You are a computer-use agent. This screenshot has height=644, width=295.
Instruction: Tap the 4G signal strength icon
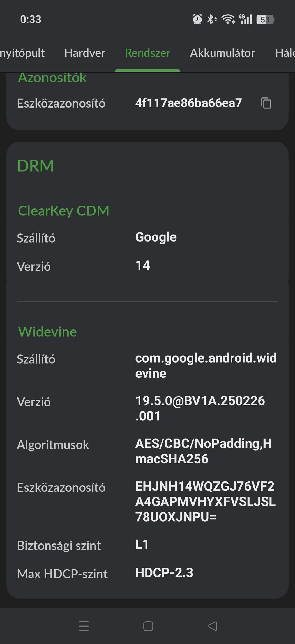coord(245,19)
